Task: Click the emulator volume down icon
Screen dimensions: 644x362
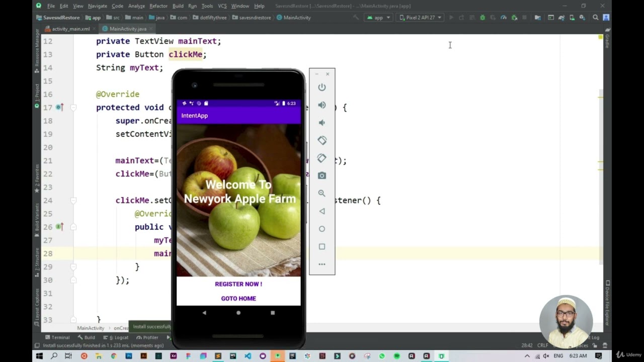Action: [322, 123]
